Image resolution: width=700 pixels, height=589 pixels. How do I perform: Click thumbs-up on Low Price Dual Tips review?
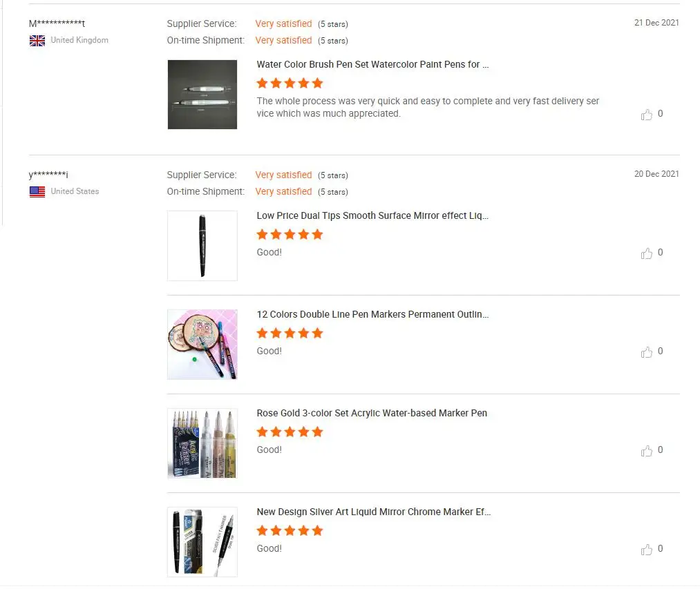647,253
